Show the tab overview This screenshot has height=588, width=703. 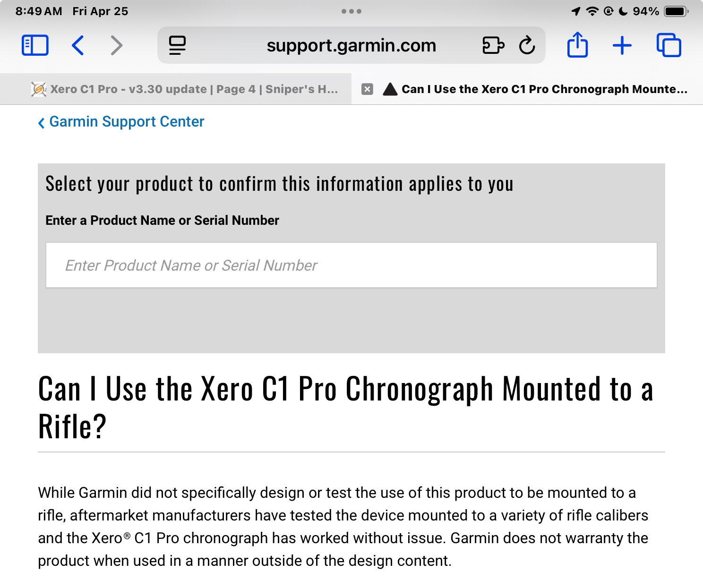[669, 45]
